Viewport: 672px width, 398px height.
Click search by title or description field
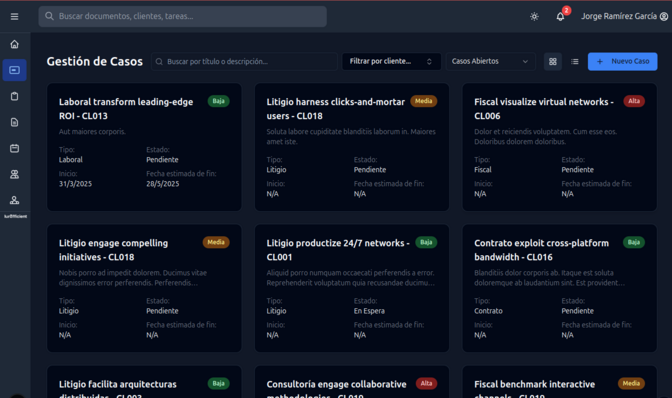244,62
